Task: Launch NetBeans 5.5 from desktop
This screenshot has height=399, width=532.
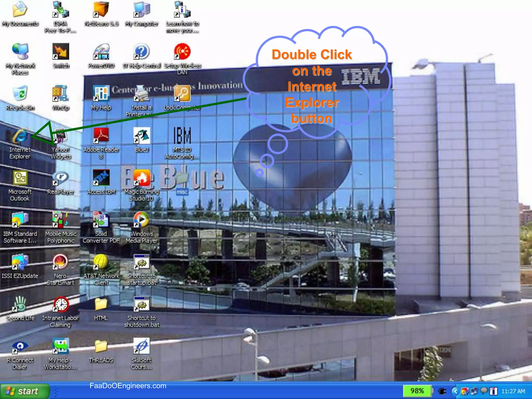Action: click(x=101, y=9)
